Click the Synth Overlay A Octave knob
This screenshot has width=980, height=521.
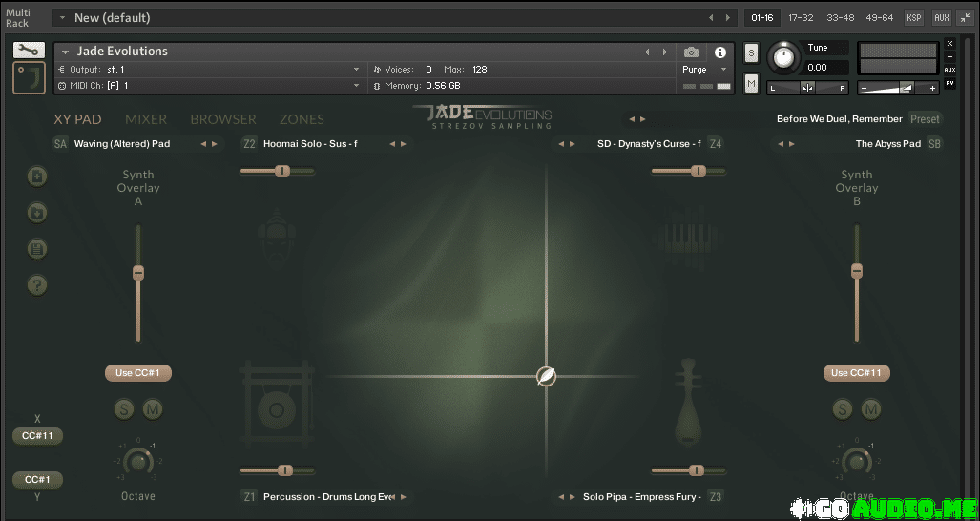[138, 462]
